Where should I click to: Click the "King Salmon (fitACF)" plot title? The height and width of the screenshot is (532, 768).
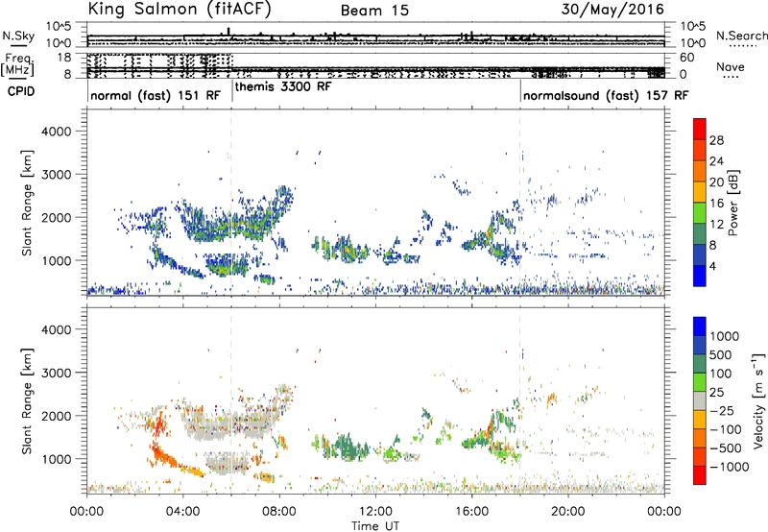click(x=180, y=10)
